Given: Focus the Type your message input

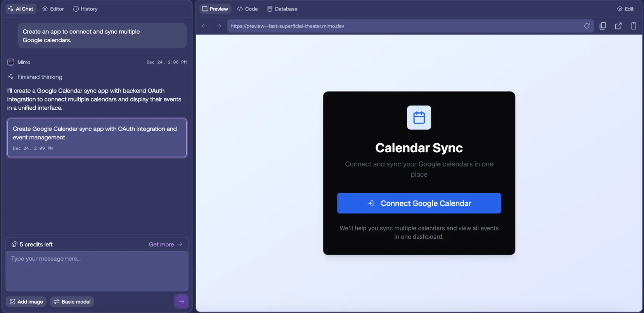Looking at the screenshot, I should pyautogui.click(x=97, y=271).
